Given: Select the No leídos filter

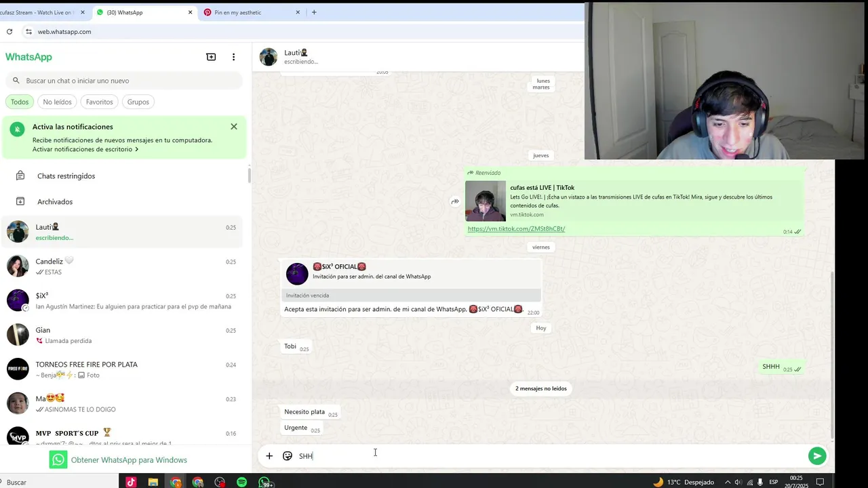Looking at the screenshot, I should (x=57, y=102).
